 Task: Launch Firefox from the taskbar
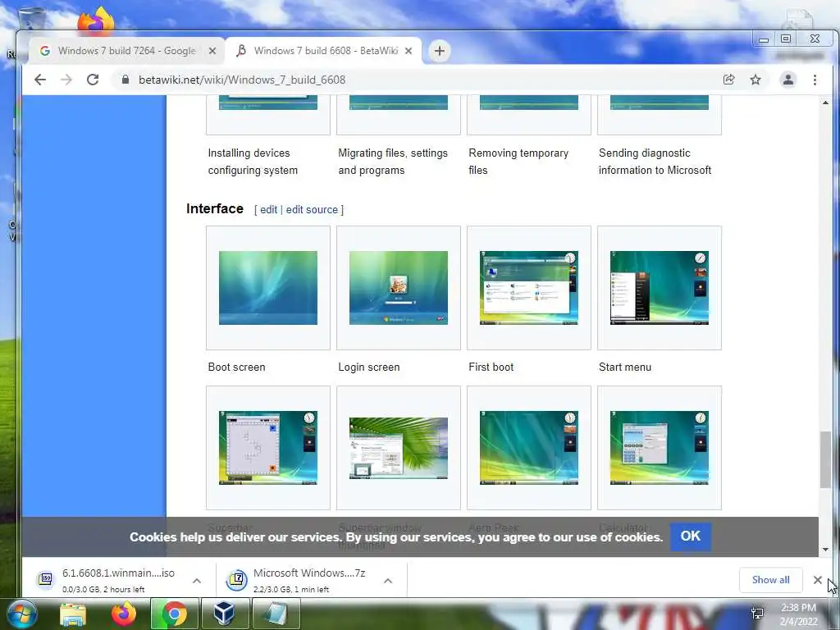click(x=123, y=614)
